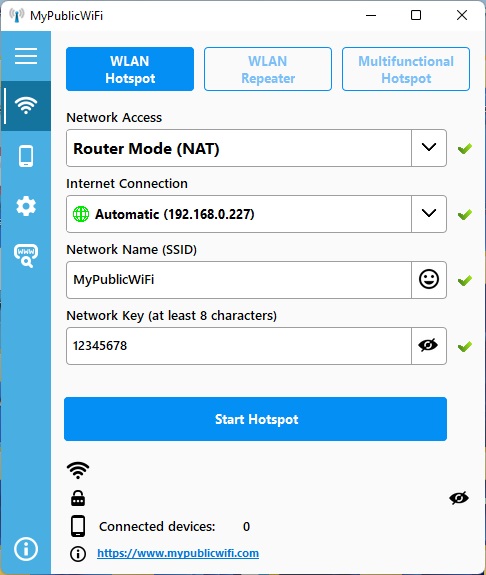This screenshot has width=486, height=575.
Task: Open the emoji picker beside Network Name
Action: 429,280
